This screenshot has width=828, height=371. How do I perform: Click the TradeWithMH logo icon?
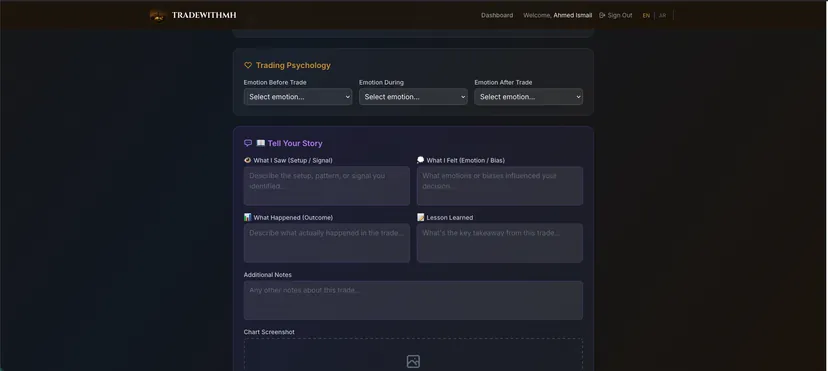click(157, 16)
